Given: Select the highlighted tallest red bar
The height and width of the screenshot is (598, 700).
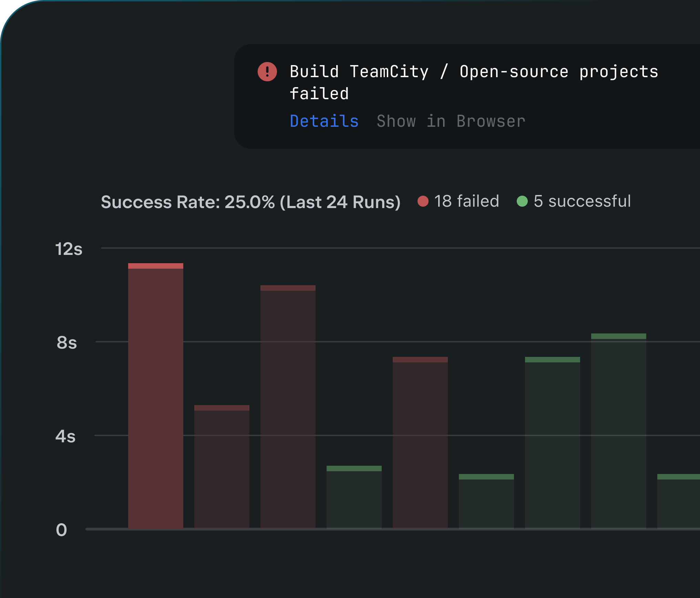Looking at the screenshot, I should click(155, 396).
